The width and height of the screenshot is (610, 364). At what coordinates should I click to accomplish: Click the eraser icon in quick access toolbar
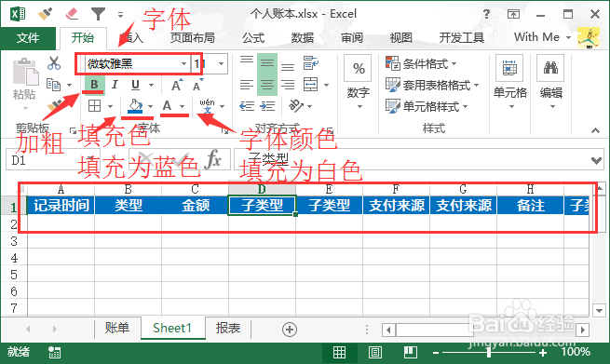(x=72, y=14)
